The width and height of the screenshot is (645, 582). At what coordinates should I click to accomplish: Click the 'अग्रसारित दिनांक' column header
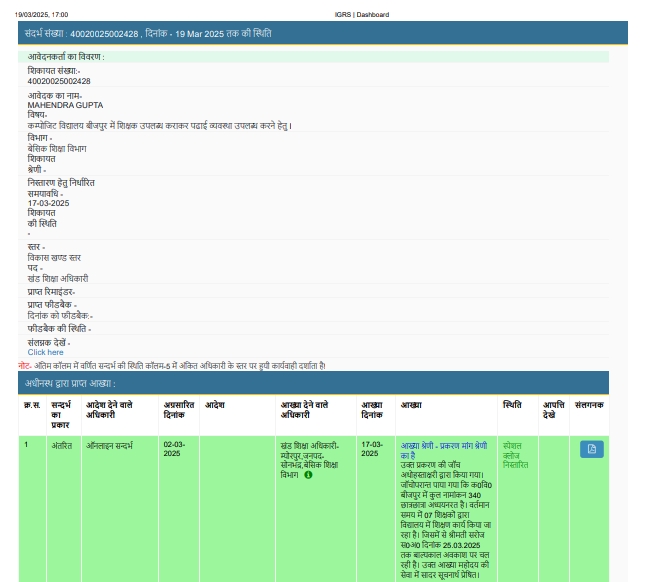[x=178, y=410]
